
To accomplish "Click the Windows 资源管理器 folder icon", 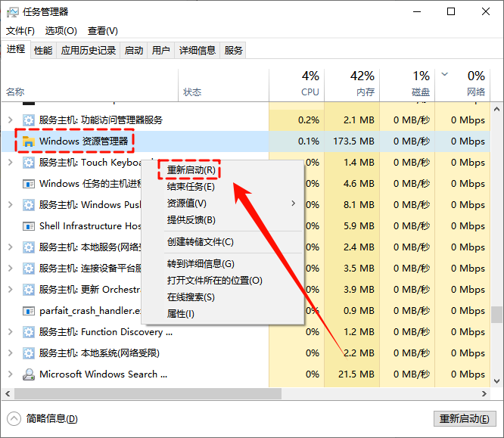I will point(29,141).
